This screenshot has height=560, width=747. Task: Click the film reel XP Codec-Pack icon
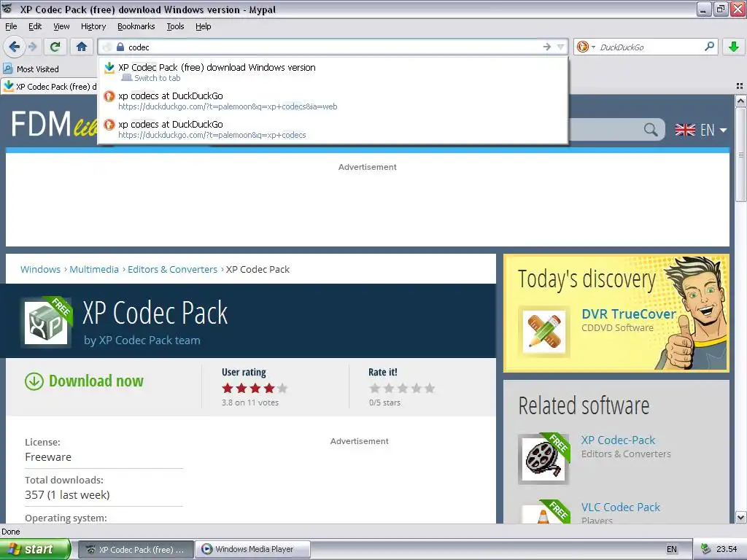click(543, 459)
